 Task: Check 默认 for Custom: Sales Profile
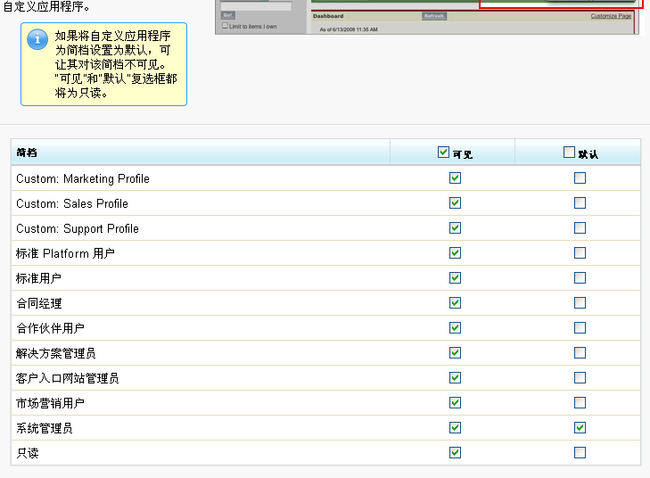(580, 203)
